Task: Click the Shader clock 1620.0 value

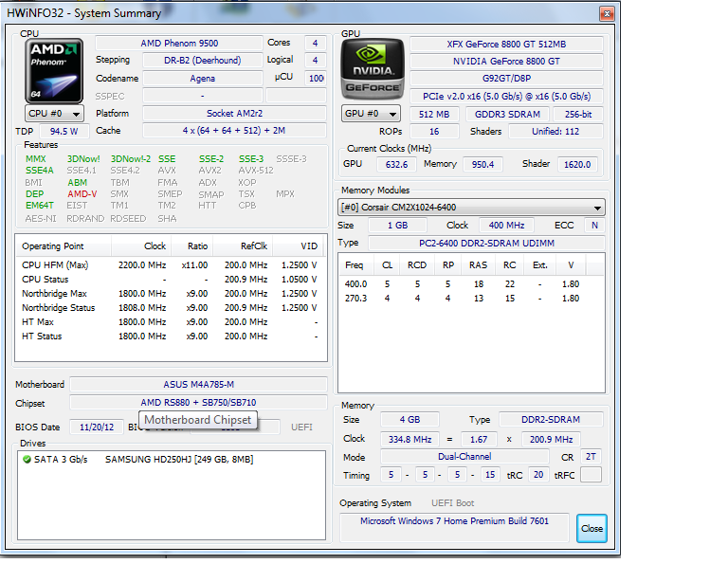Action: 577,164
